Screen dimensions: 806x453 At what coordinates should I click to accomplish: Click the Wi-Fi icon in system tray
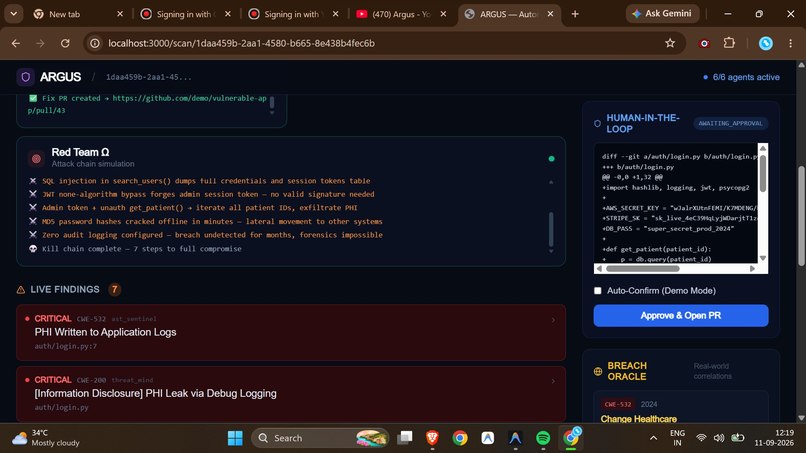(x=701, y=438)
